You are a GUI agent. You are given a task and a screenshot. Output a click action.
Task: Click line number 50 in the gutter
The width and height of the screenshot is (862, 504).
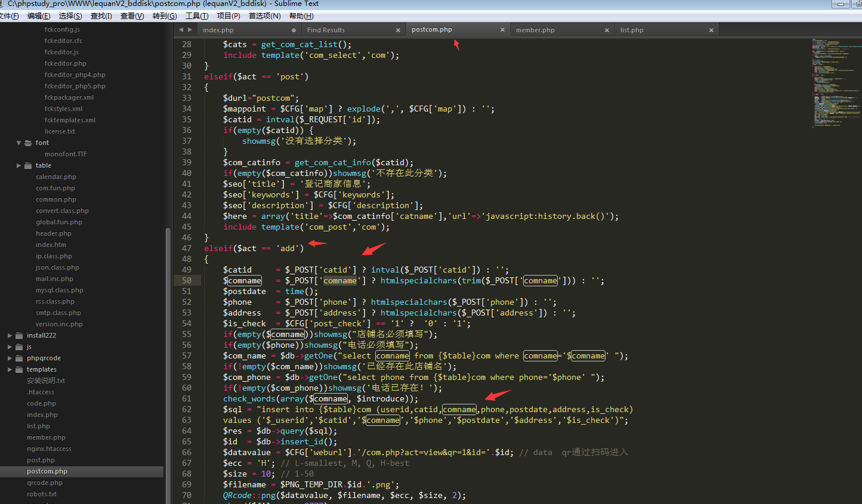187,281
